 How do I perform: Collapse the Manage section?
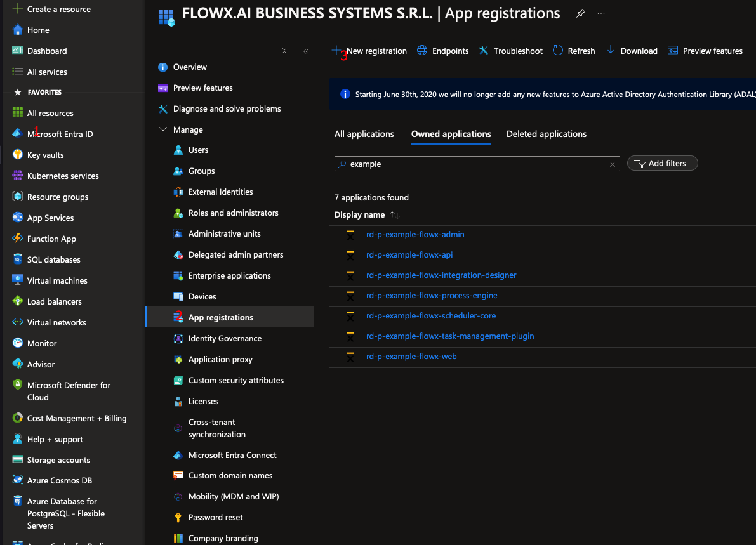tap(163, 129)
